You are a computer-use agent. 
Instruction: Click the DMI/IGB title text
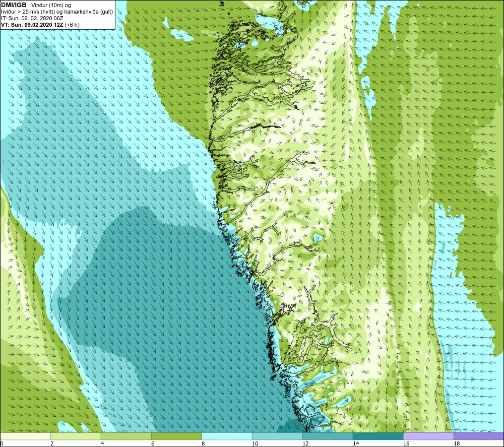coord(14,5)
